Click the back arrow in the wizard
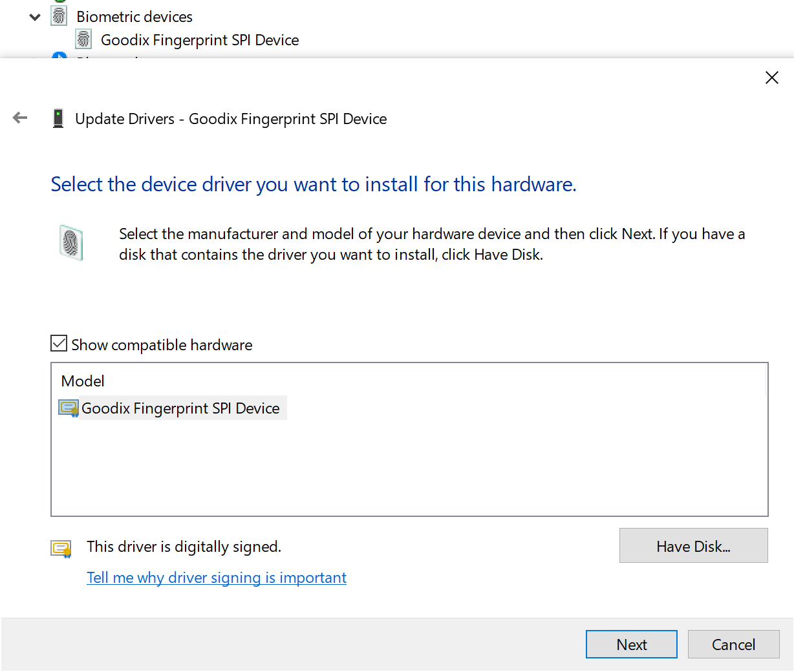 [x=20, y=118]
